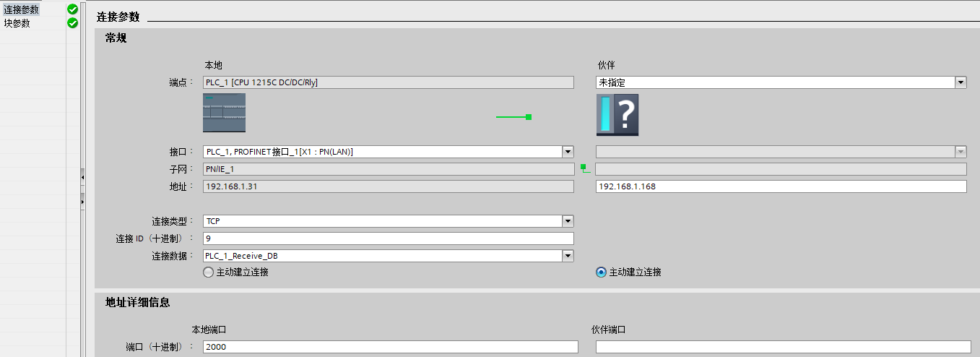The height and width of the screenshot is (357, 980).
Task: Click the unspecified partner question-mark icon
Action: (x=617, y=115)
